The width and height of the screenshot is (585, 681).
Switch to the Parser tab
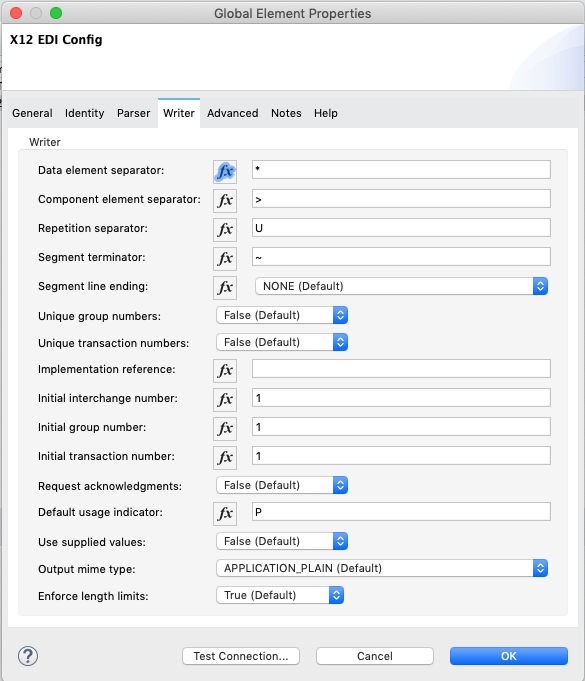pos(133,113)
